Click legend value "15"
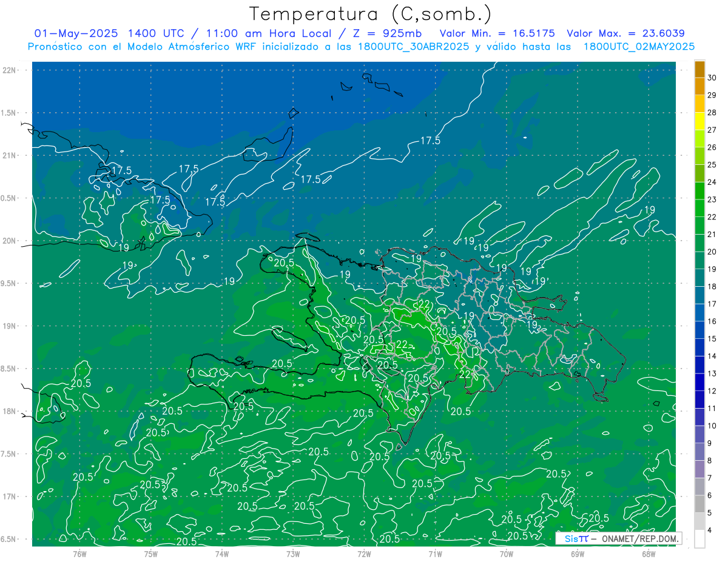 point(712,338)
